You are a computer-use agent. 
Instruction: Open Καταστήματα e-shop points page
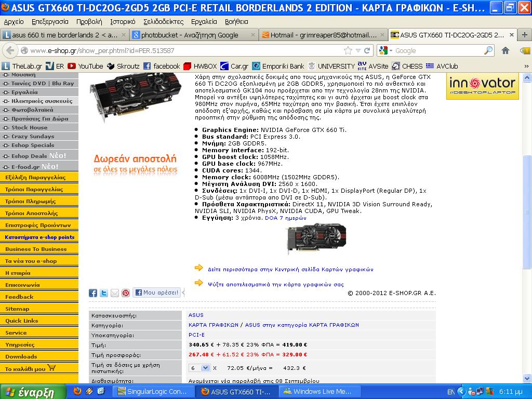[39, 237]
